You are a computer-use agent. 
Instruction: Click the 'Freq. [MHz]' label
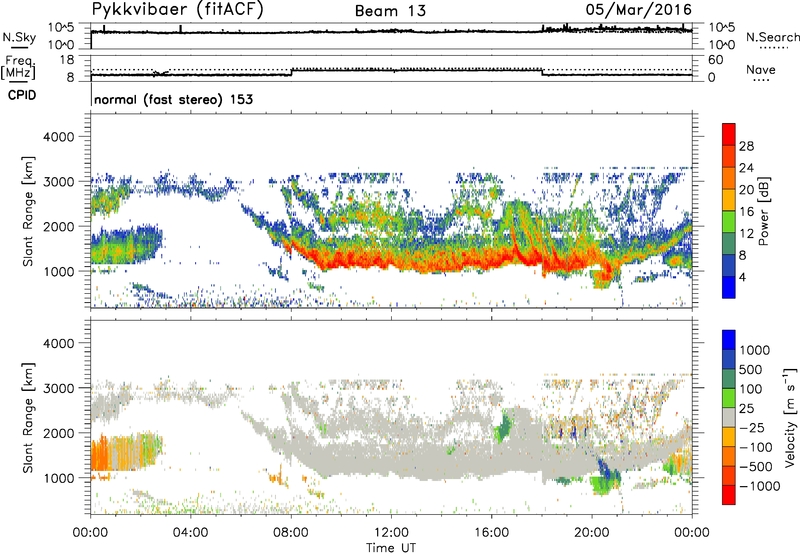[x=18, y=68]
